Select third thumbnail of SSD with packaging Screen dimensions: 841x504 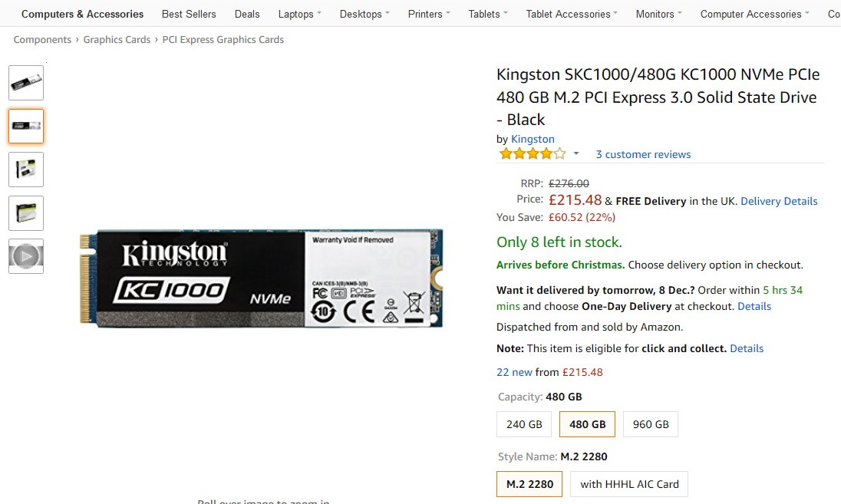(26, 170)
